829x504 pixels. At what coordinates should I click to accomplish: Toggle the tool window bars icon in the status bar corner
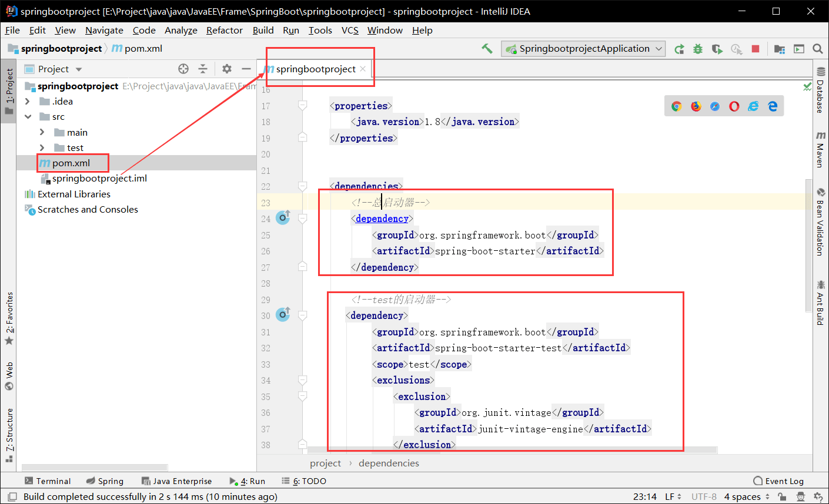pos(12,496)
